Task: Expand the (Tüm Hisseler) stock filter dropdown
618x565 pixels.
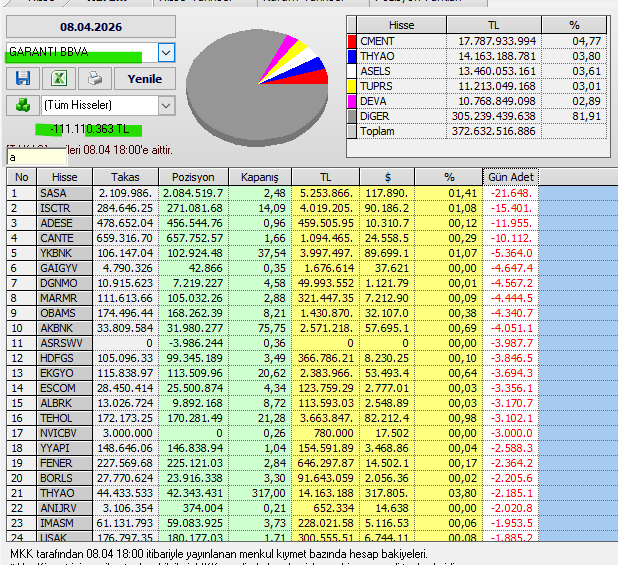Action: (x=166, y=106)
